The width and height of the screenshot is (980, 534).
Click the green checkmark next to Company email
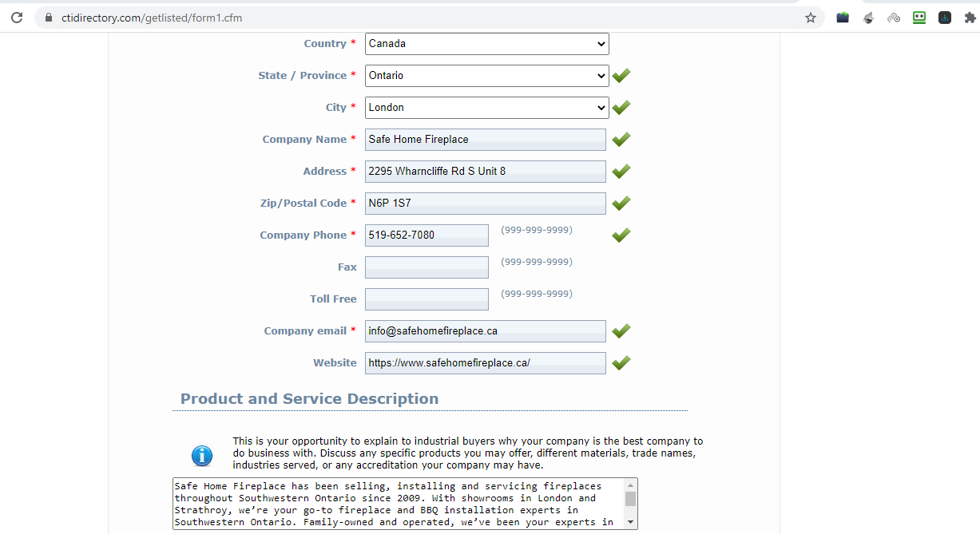(621, 331)
